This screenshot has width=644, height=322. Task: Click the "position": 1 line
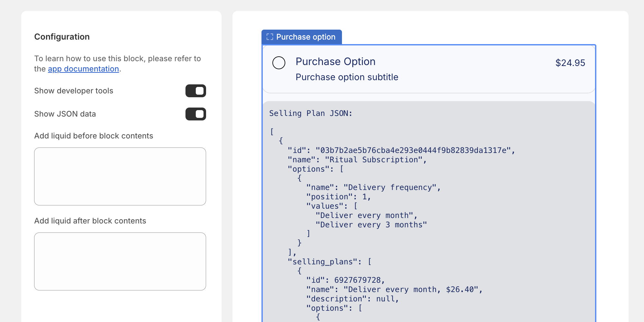(x=339, y=197)
